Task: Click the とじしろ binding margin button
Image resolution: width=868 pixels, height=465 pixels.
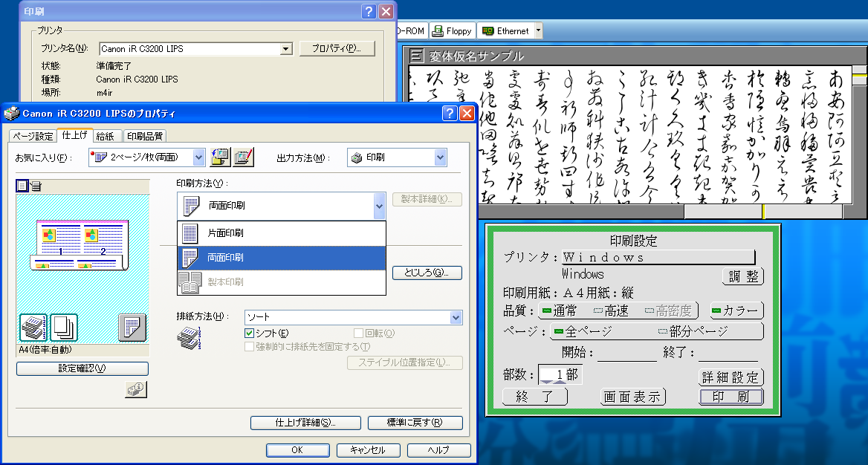Action: point(433,273)
